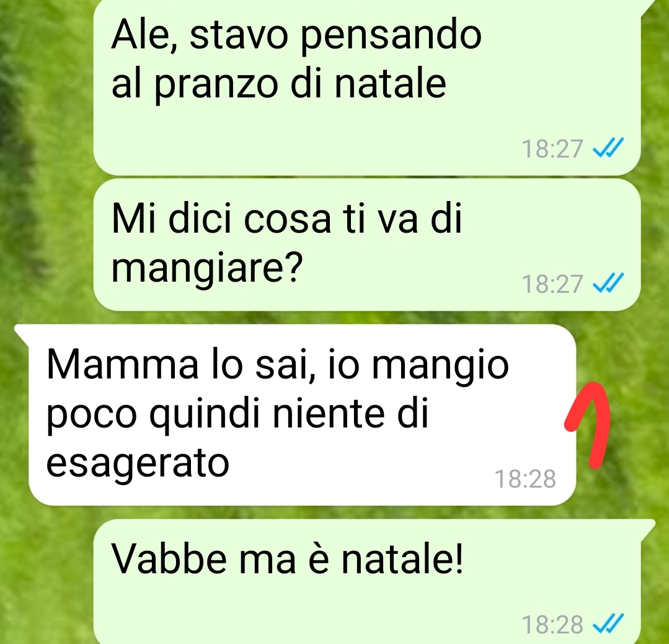Tap the word "esagerato" in the white bubble
669x644 pixels.
[x=138, y=464]
